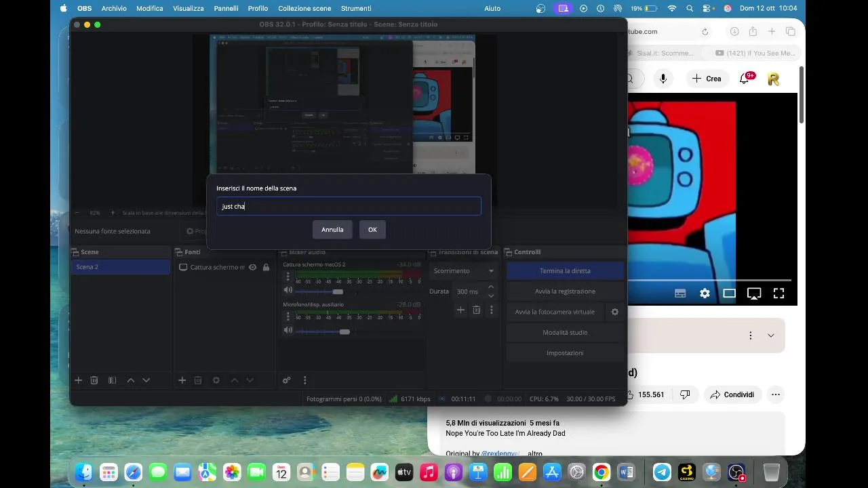Click Condividi share button on YouTube

pyautogui.click(x=732, y=394)
